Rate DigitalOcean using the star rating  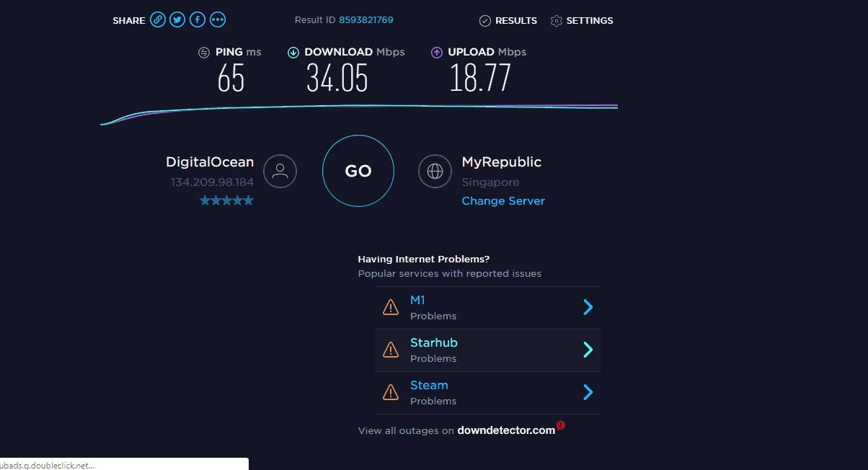[226, 200]
